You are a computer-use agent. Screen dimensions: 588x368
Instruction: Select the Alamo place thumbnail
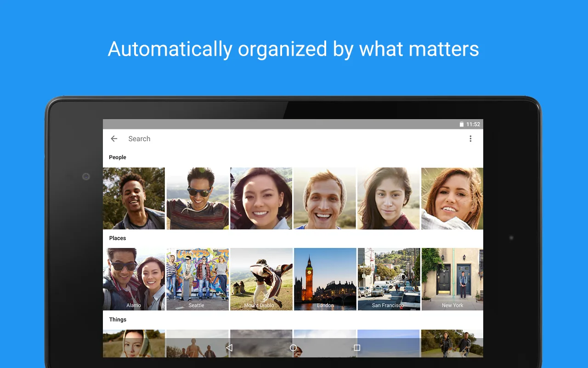pyautogui.click(x=134, y=279)
